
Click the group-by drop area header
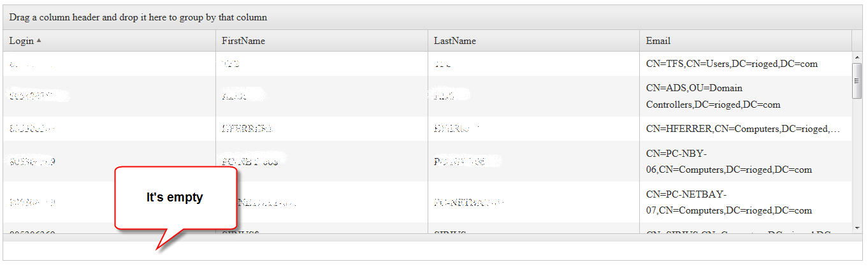pyautogui.click(x=138, y=17)
